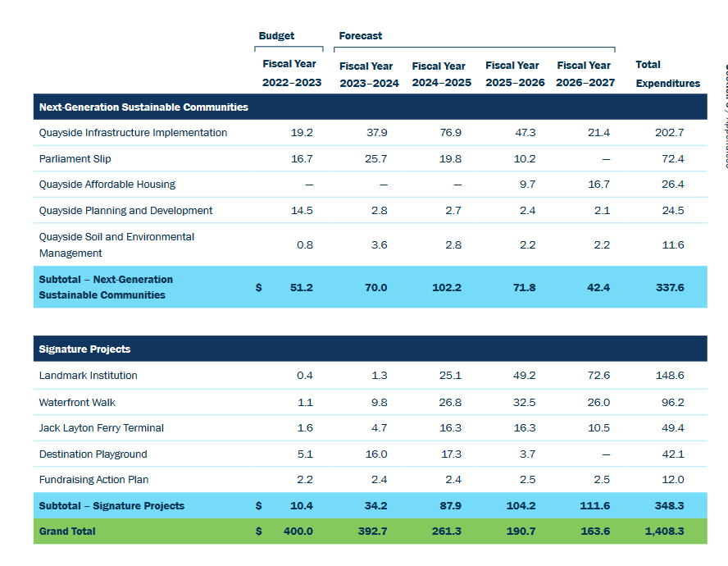Click the Grand Total row label

(67, 532)
